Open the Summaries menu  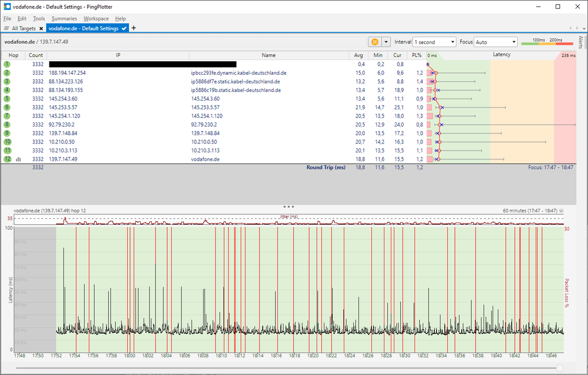[64, 19]
